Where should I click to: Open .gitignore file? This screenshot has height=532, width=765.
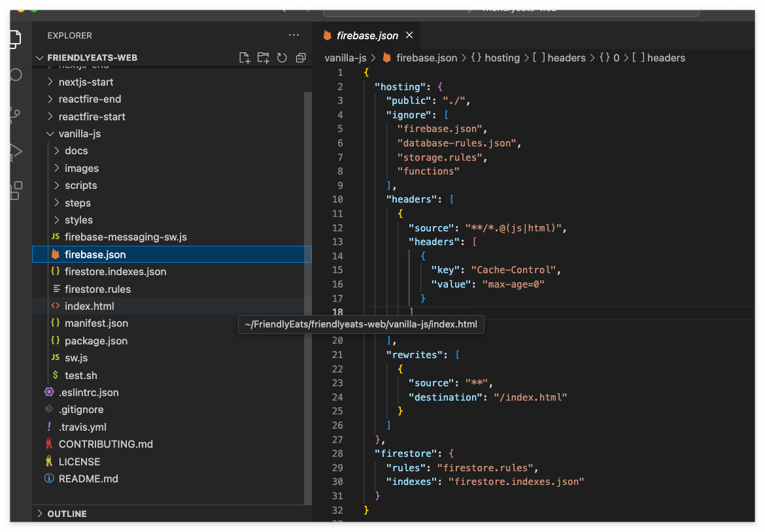(x=172, y=410)
